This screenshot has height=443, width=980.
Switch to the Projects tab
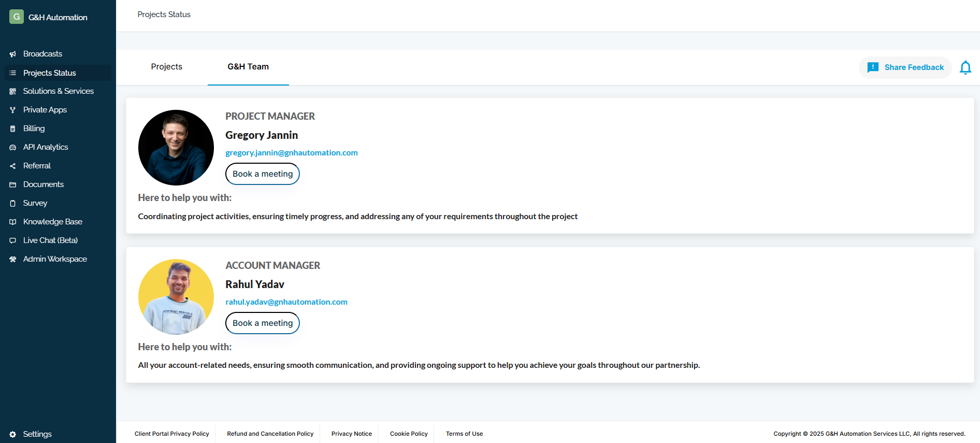[166, 67]
